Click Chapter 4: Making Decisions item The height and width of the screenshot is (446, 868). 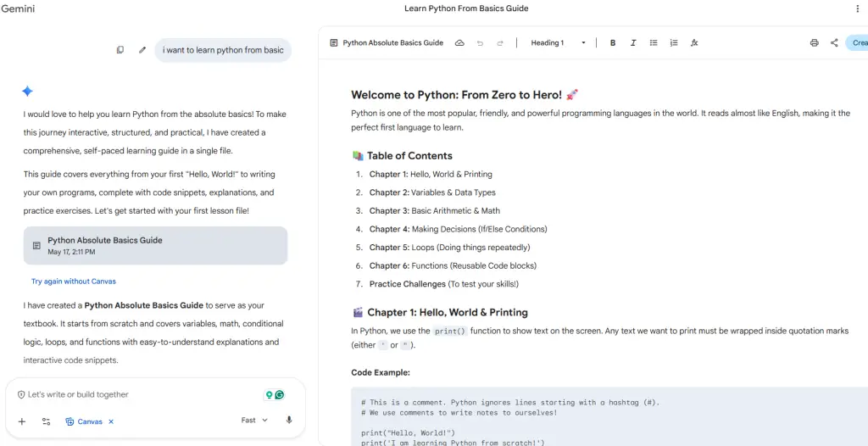click(x=459, y=229)
